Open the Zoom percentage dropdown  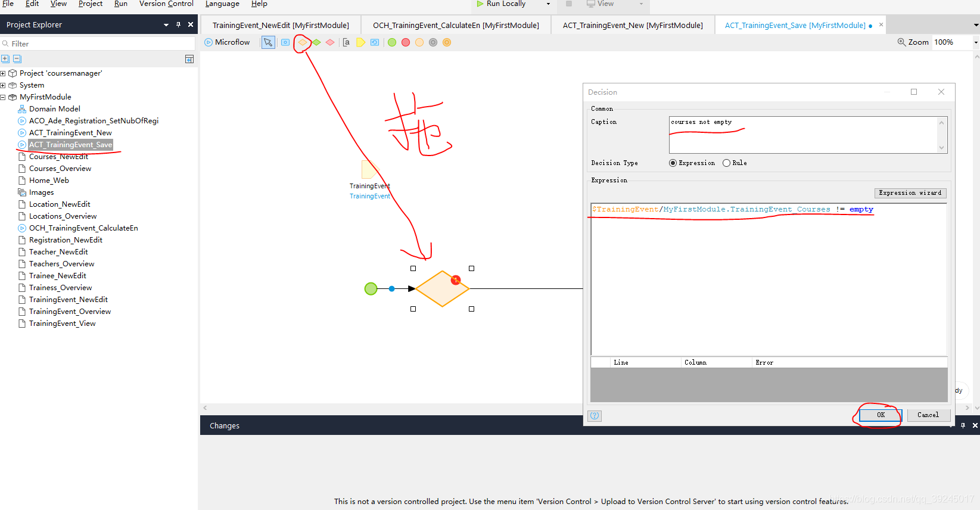[x=975, y=42]
